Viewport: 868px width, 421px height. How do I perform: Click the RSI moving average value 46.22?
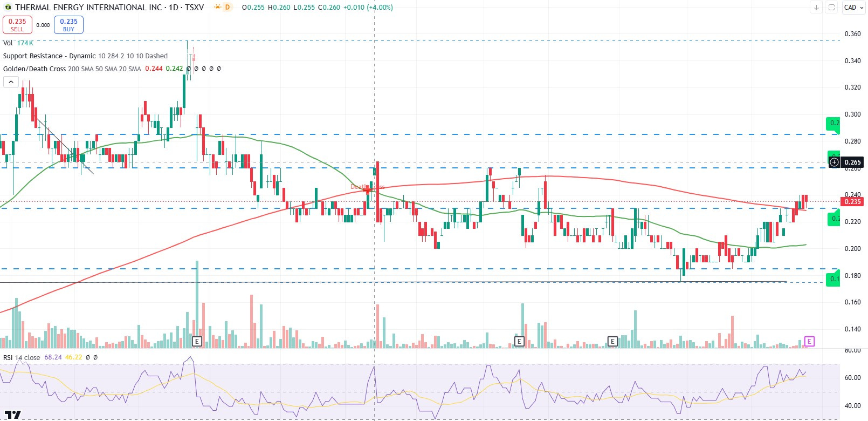pos(73,357)
